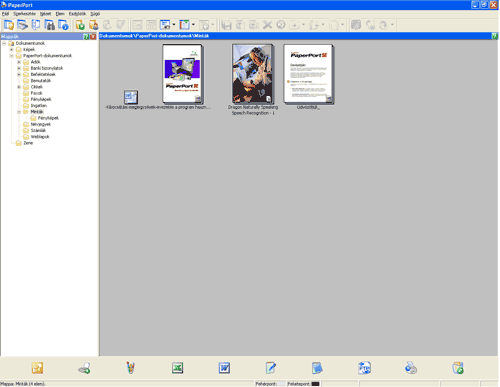Click the Save floppy disk toolbar icon

coord(227,25)
